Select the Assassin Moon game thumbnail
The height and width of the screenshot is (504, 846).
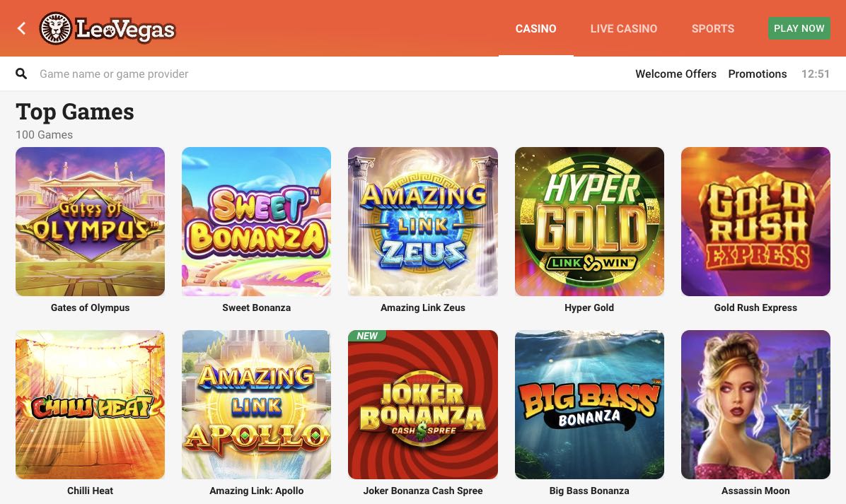(755, 405)
